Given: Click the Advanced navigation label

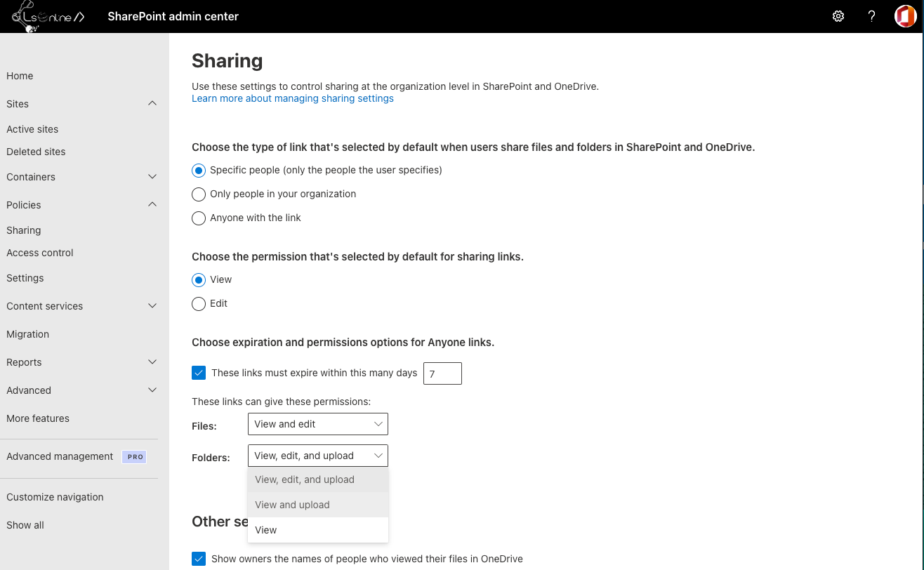Looking at the screenshot, I should [29, 390].
